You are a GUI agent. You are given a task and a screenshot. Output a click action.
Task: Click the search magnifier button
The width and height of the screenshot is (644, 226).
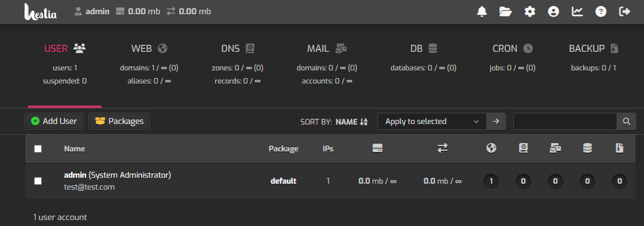[x=626, y=122]
